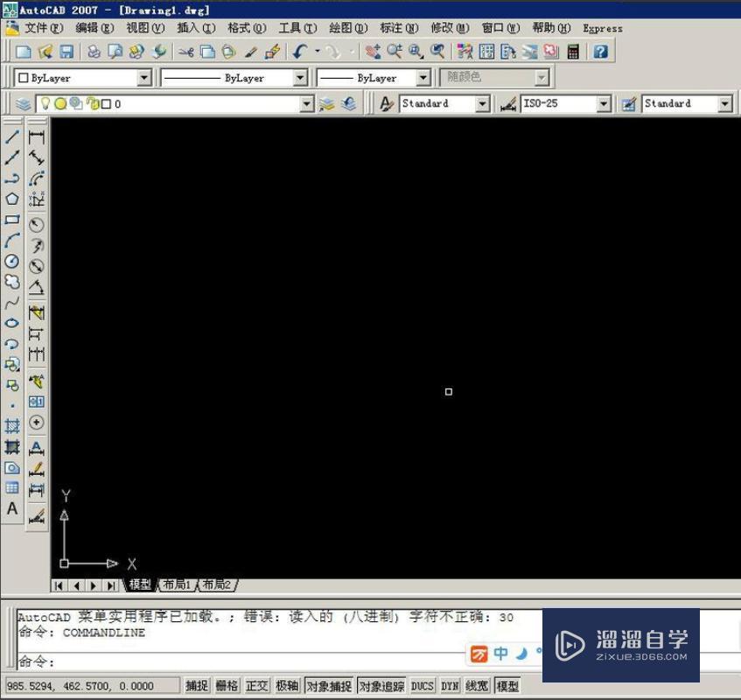Click the Plot (print) icon
The width and height of the screenshot is (741, 700).
tap(94, 52)
